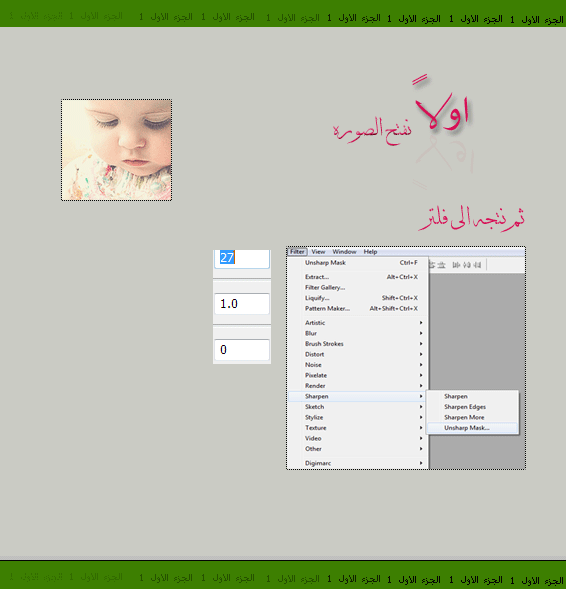
Task: Click the input field showing 1.0
Action: (x=242, y=304)
